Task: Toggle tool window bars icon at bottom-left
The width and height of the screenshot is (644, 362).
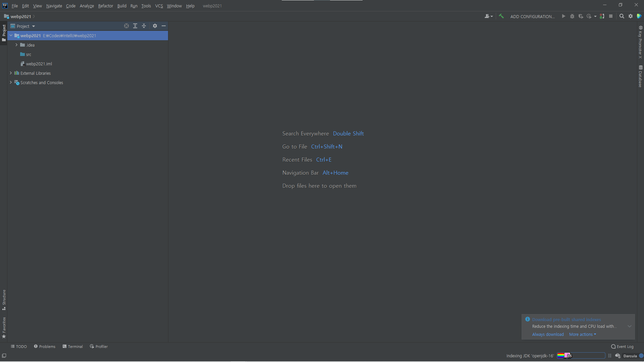Action: [x=4, y=356]
